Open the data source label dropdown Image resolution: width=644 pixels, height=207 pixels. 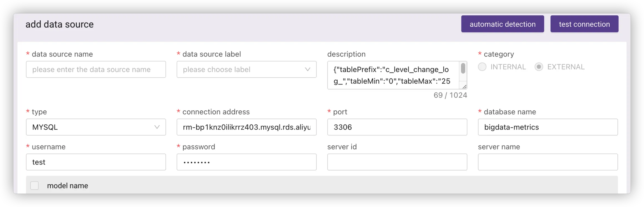(x=240, y=69)
